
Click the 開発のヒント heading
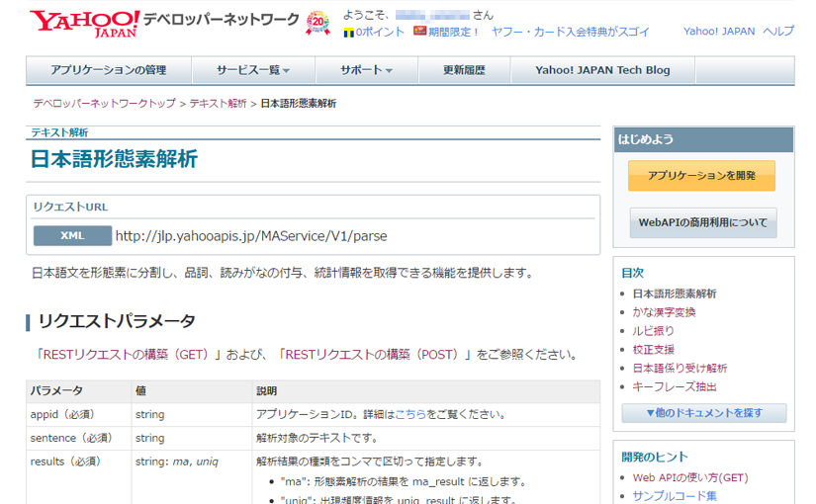(655, 458)
